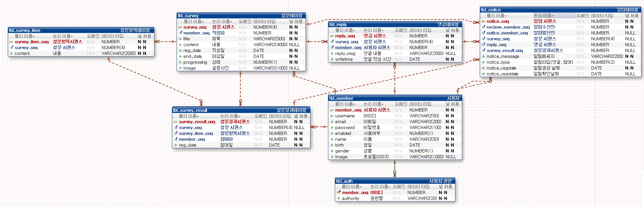
Task: Click the key icon beside member_seq in tbl_auth
Action: pyautogui.click(x=338, y=193)
